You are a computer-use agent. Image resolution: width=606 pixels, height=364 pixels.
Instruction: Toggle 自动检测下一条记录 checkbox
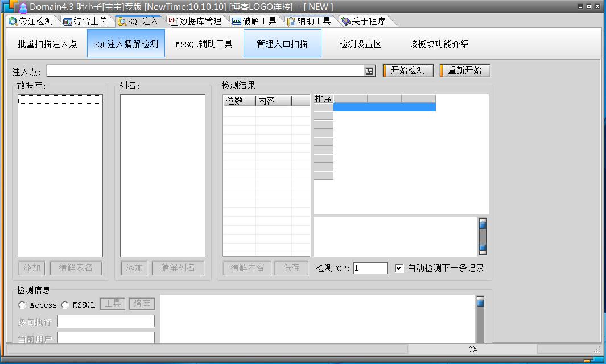[x=399, y=268]
